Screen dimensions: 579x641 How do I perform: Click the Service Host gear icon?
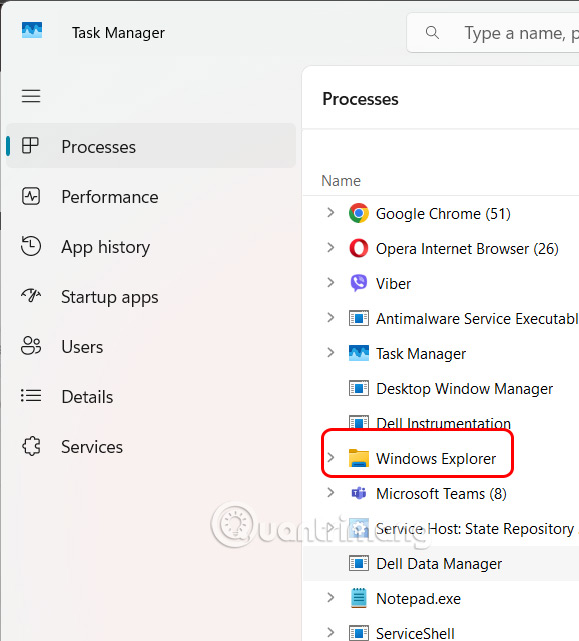click(x=359, y=529)
